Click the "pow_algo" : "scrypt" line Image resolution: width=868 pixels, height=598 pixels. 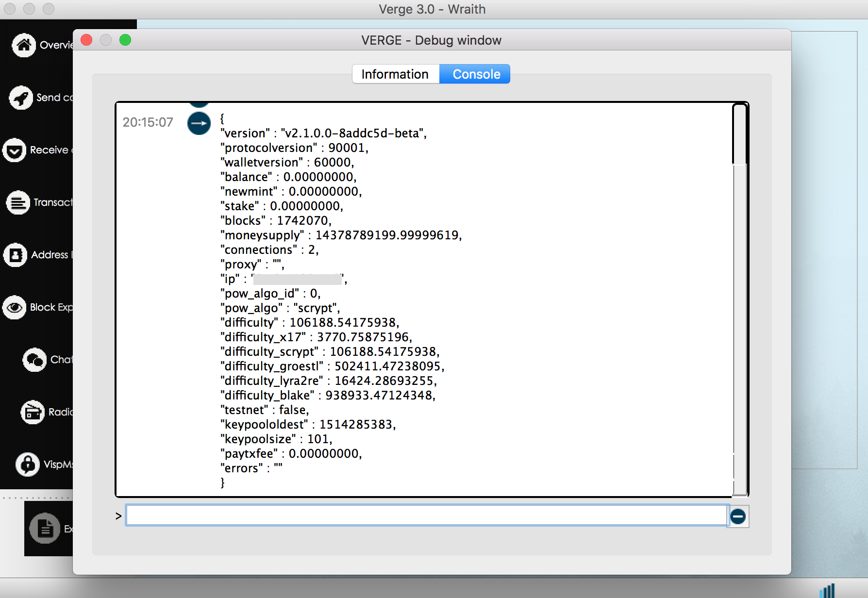pyautogui.click(x=280, y=308)
